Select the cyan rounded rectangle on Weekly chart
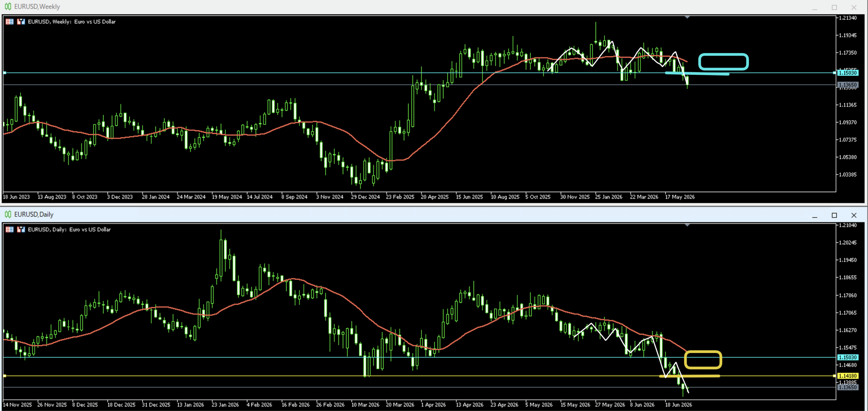Viewport: 868px width, 411px height. 723,62
